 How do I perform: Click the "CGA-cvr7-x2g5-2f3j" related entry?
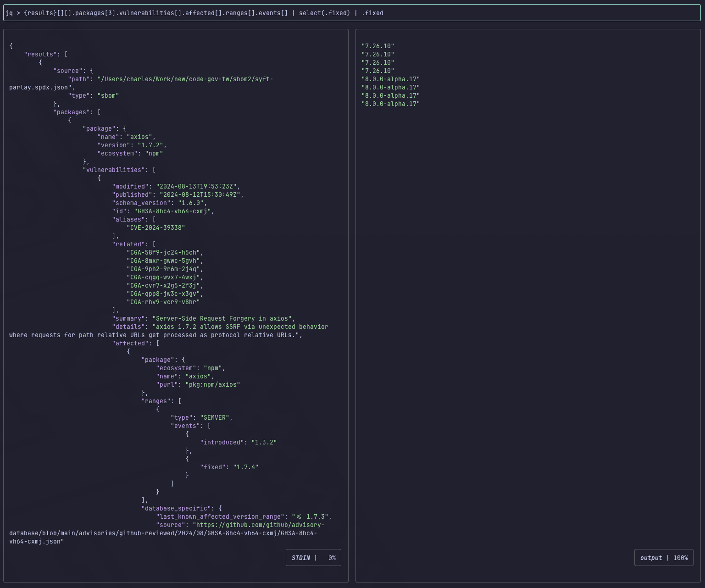point(163,285)
